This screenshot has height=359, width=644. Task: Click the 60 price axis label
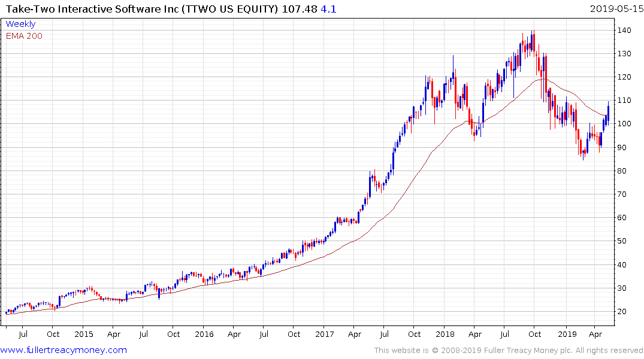pos(621,218)
